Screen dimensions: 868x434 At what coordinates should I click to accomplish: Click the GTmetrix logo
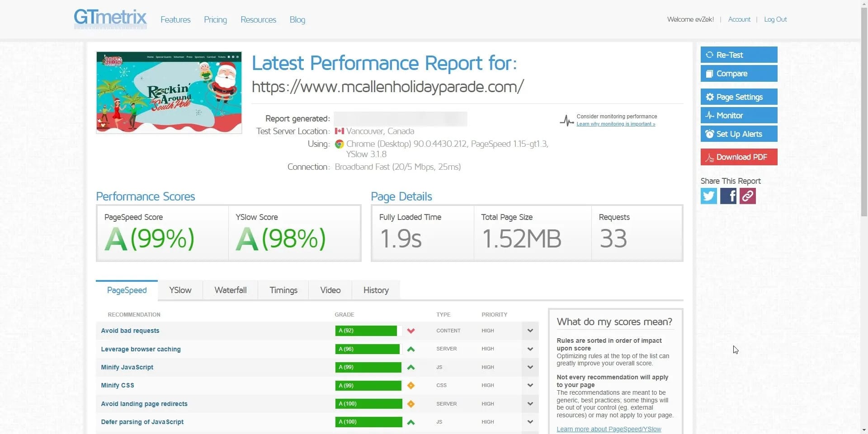point(110,19)
